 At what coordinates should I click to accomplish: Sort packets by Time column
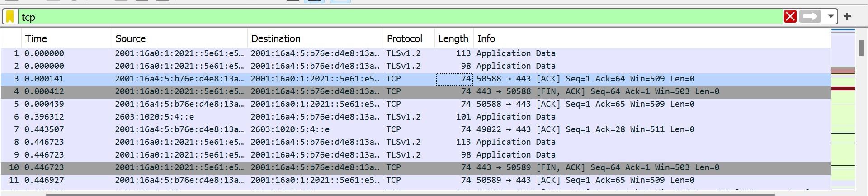[66, 38]
